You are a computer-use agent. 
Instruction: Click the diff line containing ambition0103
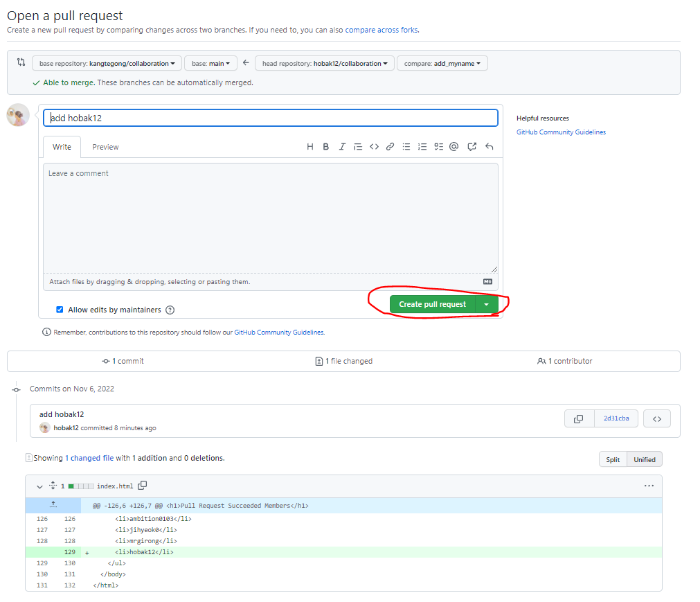(x=343, y=518)
